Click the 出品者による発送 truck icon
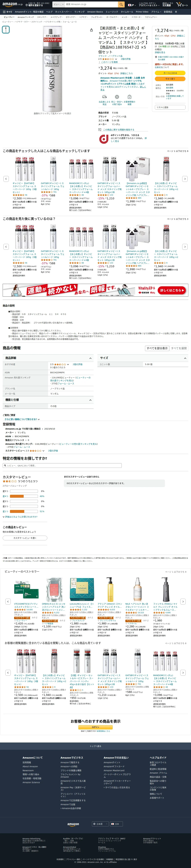Viewport: 191px width, 868px height. pyautogui.click(x=104, y=97)
